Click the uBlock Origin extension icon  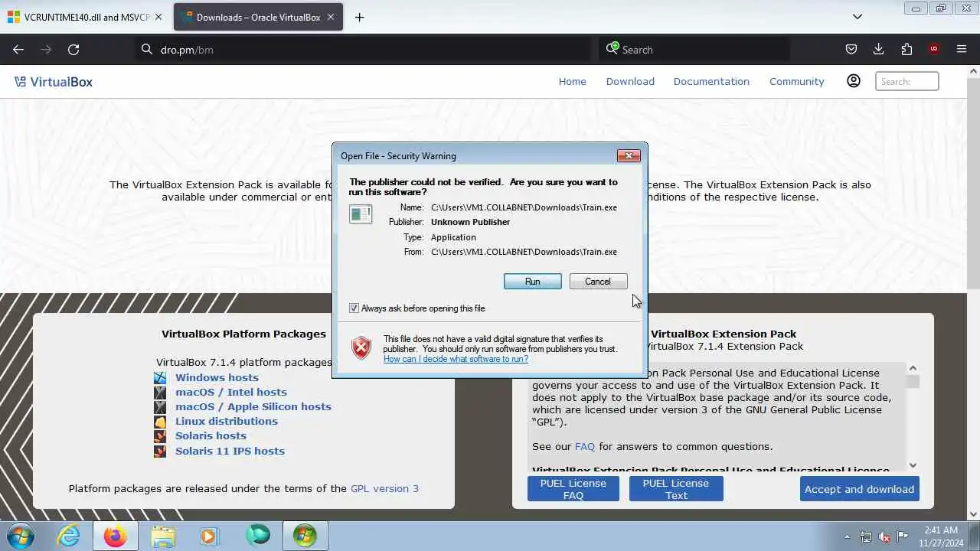[x=933, y=49]
